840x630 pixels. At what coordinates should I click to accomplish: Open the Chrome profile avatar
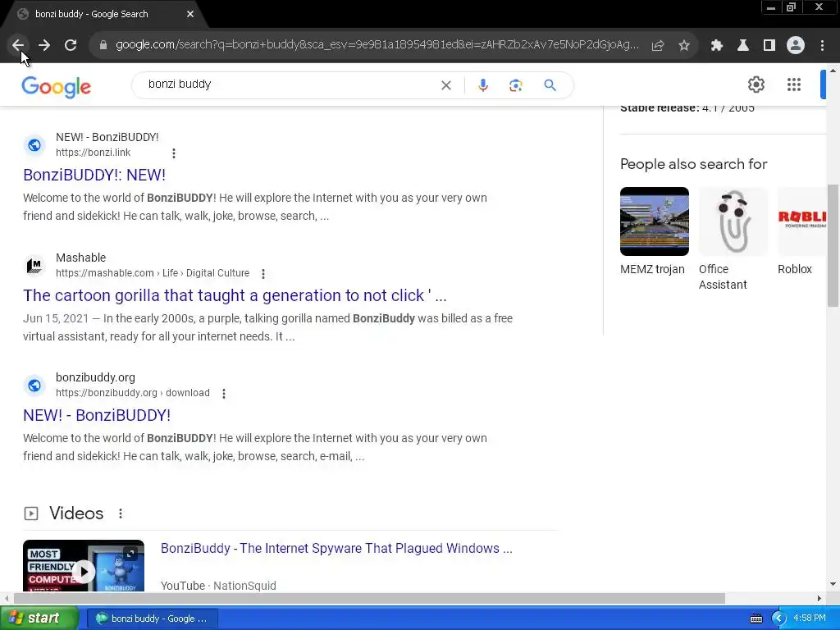pos(796,45)
